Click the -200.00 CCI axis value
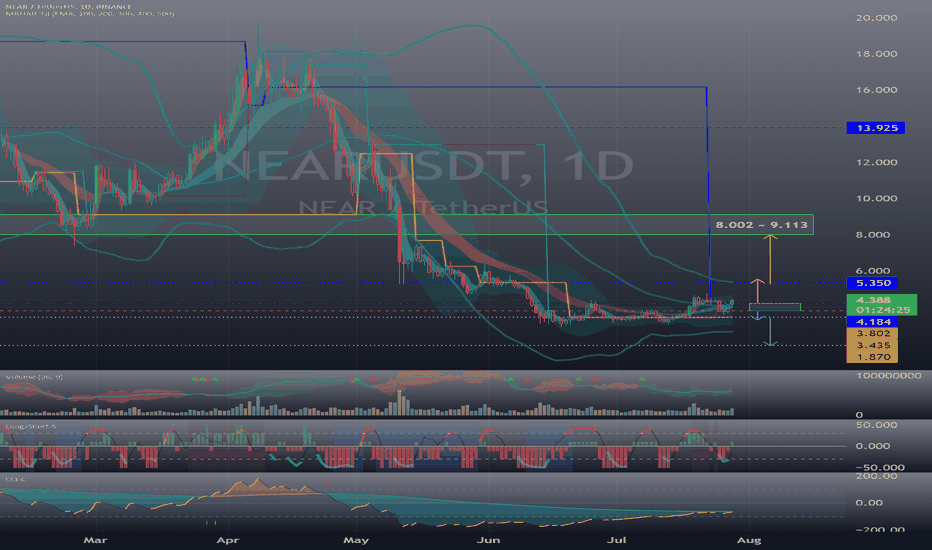 [880, 529]
